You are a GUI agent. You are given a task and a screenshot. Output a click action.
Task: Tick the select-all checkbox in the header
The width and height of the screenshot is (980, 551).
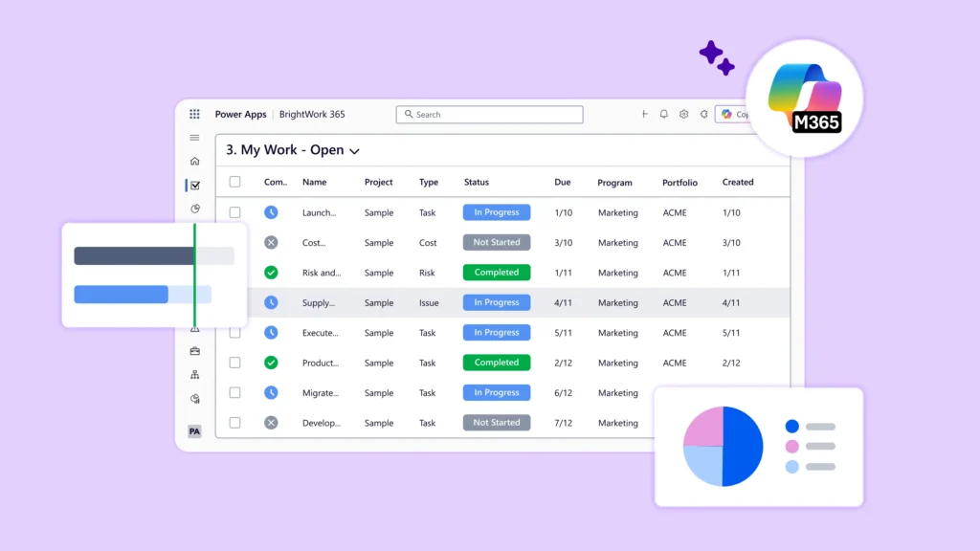[234, 182]
